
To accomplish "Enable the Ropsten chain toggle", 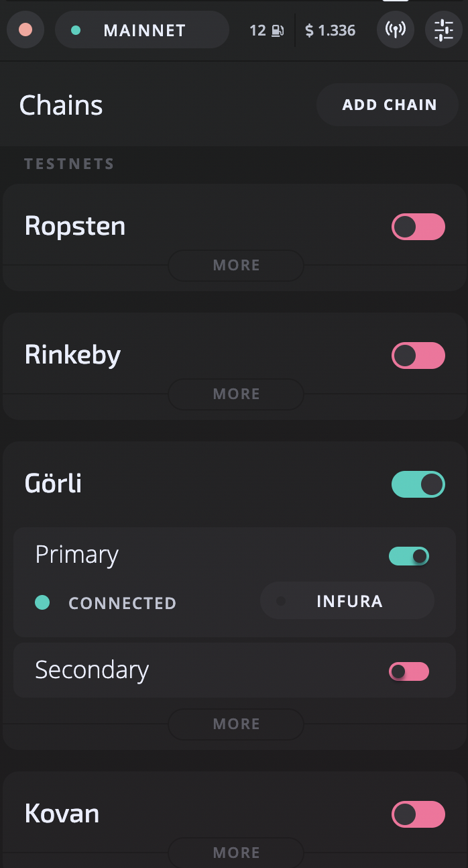I will pyautogui.click(x=418, y=227).
